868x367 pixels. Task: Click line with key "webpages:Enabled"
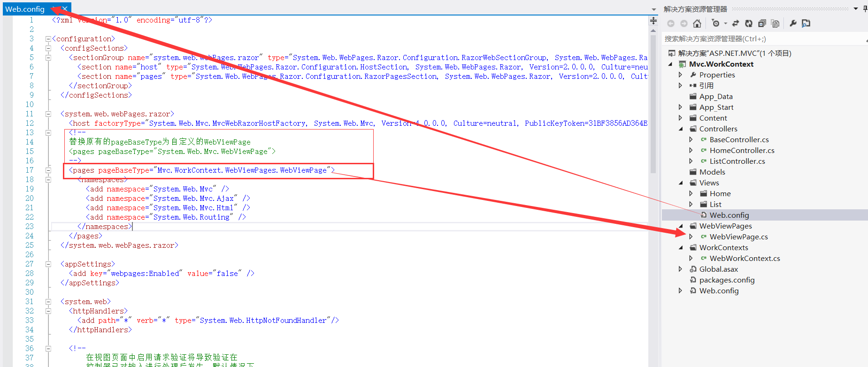click(161, 274)
